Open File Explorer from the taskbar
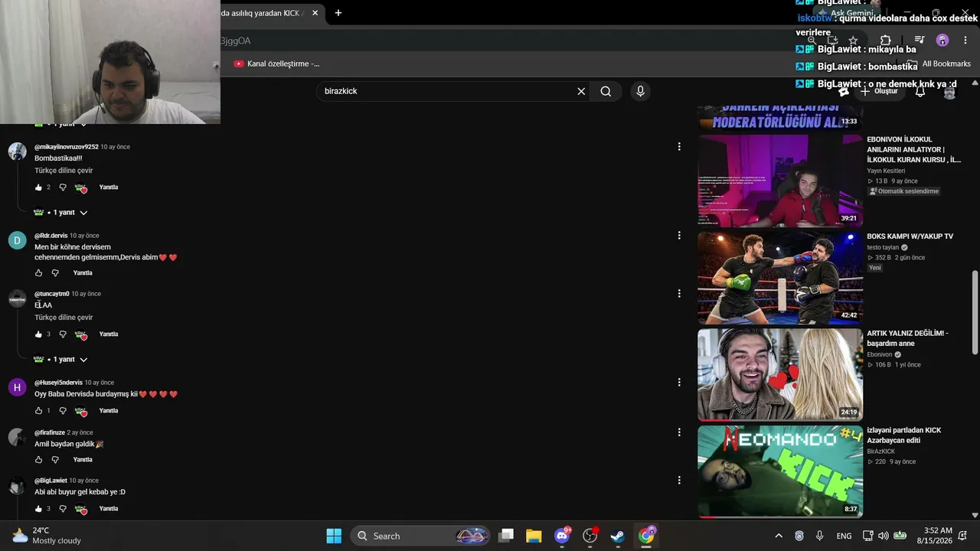 pyautogui.click(x=534, y=536)
